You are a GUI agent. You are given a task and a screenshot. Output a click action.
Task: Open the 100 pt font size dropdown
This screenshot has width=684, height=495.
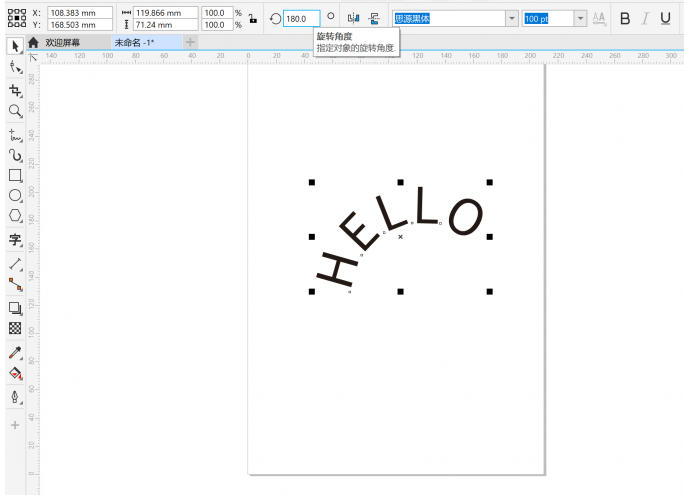pyautogui.click(x=580, y=19)
